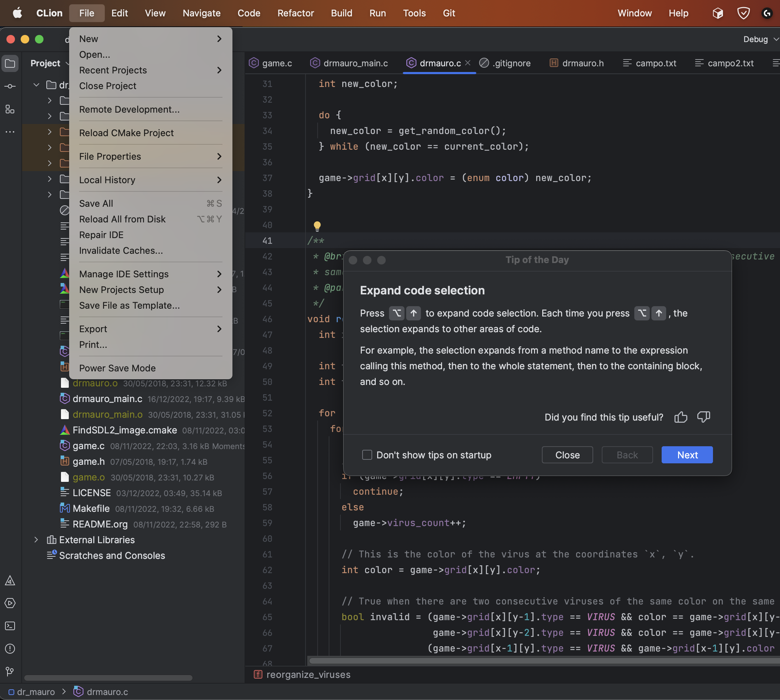Image resolution: width=780 pixels, height=700 pixels.
Task: Expand the External Libraries tree node
Action: coord(36,540)
